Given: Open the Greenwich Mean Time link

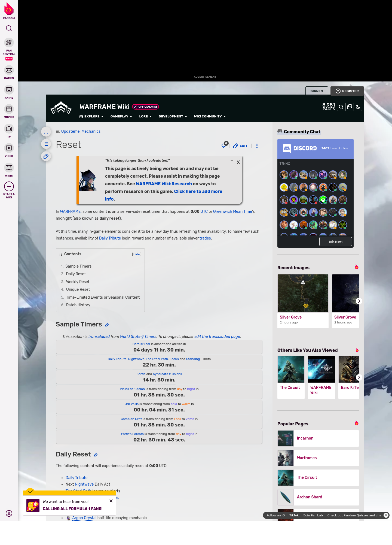Looking at the screenshot, I should point(232,211).
